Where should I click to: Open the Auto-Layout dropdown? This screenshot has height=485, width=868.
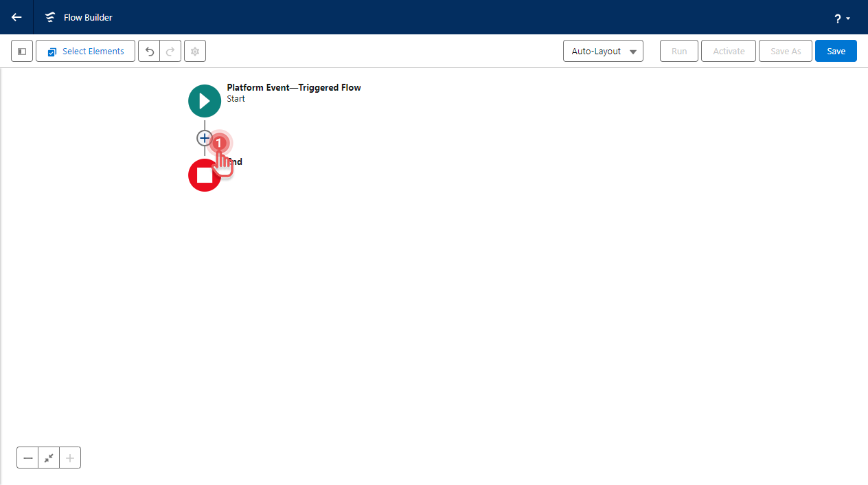(603, 51)
